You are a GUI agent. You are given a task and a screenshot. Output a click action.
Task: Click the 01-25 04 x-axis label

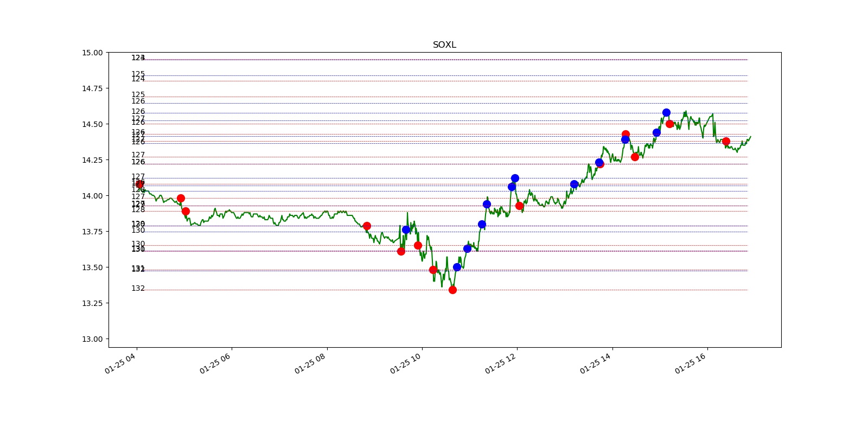[120, 363]
